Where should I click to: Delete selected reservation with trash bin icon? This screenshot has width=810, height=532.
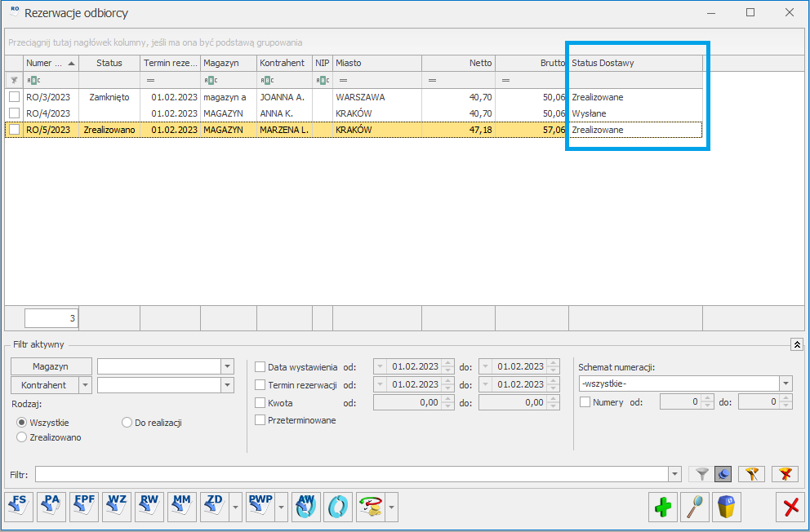click(x=727, y=507)
